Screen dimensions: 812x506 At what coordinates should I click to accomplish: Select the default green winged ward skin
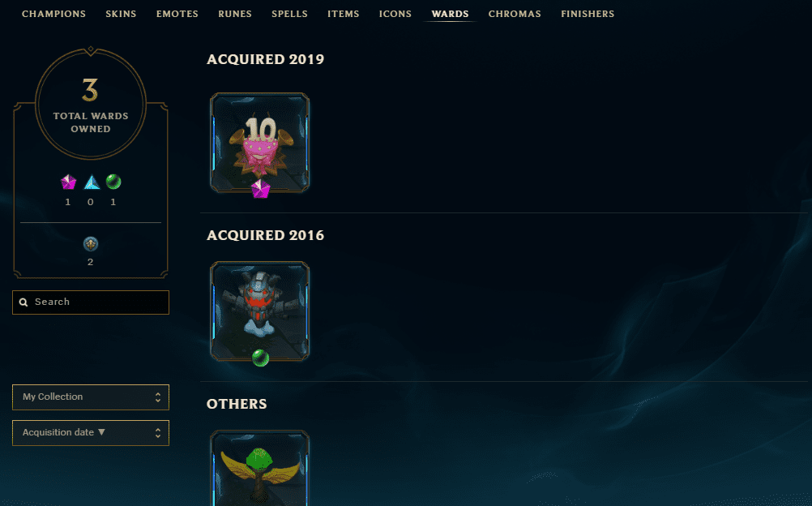259,468
